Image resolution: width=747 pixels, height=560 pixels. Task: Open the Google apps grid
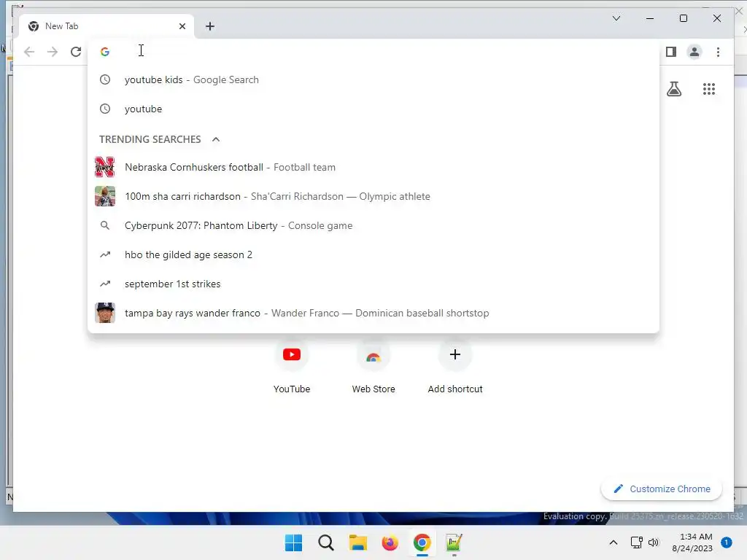click(709, 88)
